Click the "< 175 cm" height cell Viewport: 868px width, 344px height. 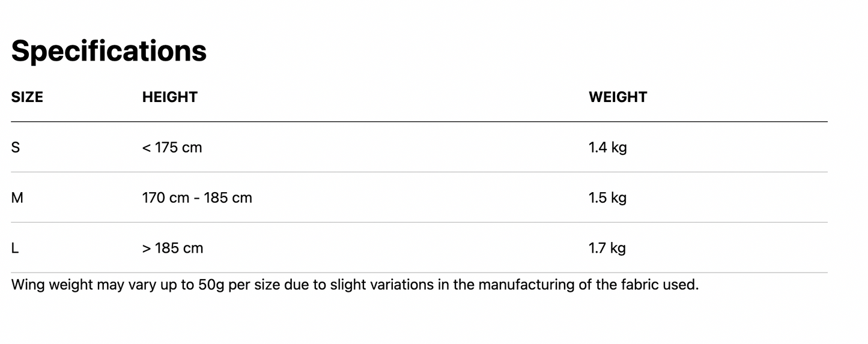coord(172,147)
